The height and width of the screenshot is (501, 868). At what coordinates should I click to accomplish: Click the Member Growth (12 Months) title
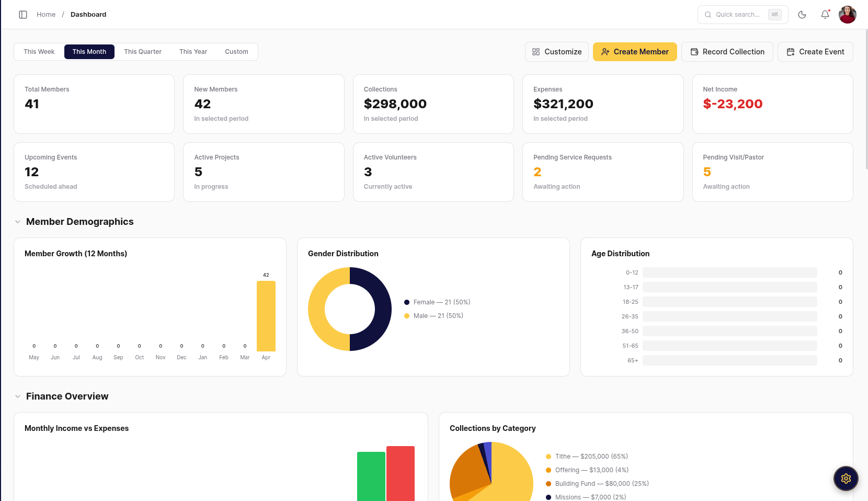pyautogui.click(x=76, y=254)
